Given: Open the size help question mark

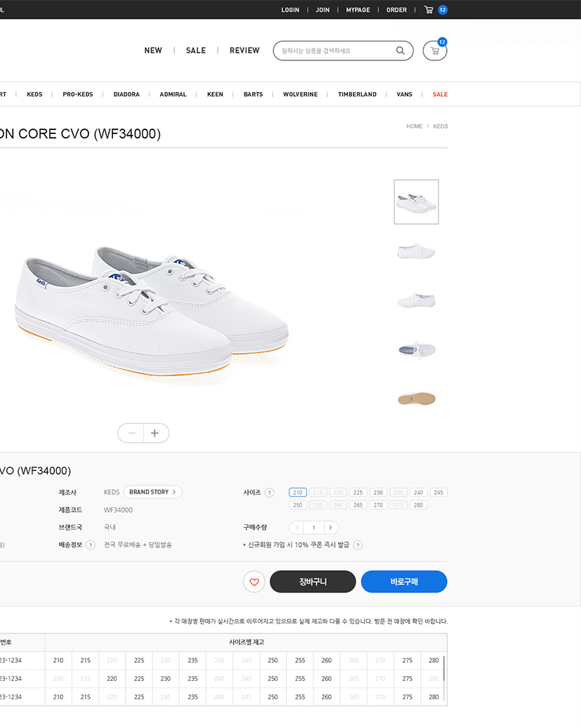Looking at the screenshot, I should [269, 493].
